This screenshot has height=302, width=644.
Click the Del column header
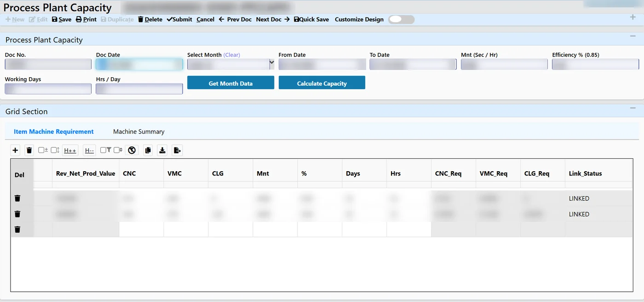[19, 175]
